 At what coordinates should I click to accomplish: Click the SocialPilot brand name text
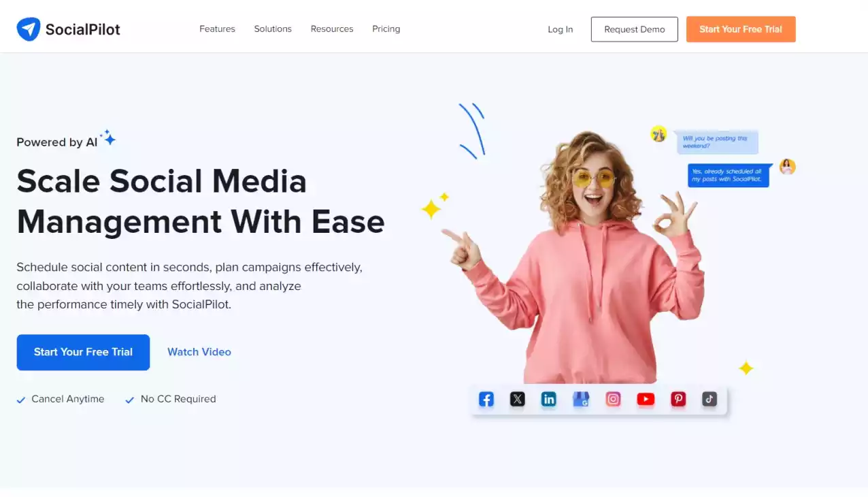tap(83, 29)
